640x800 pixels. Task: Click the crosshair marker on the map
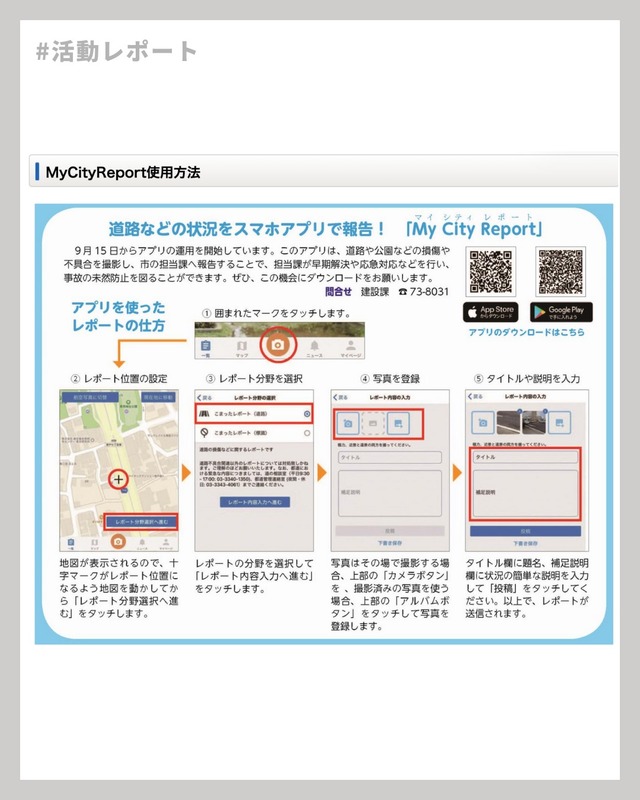click(119, 480)
